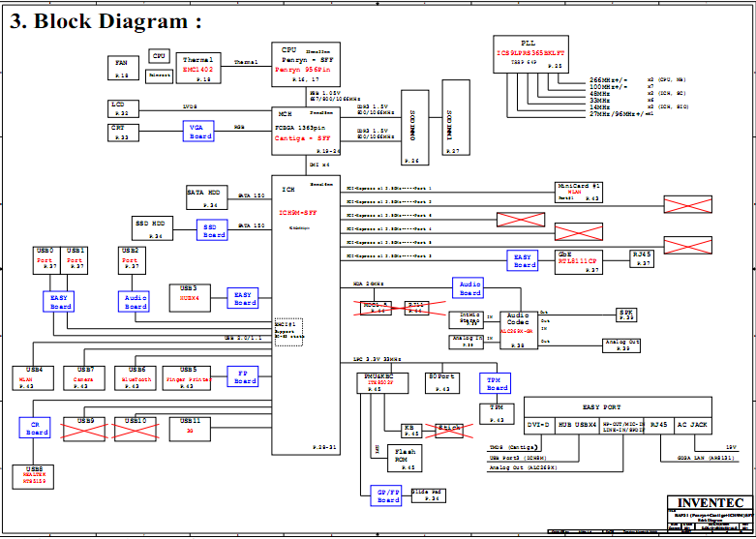Select the USB6 BlueTooth block
This screenshot has height=539, width=756.
point(136,378)
